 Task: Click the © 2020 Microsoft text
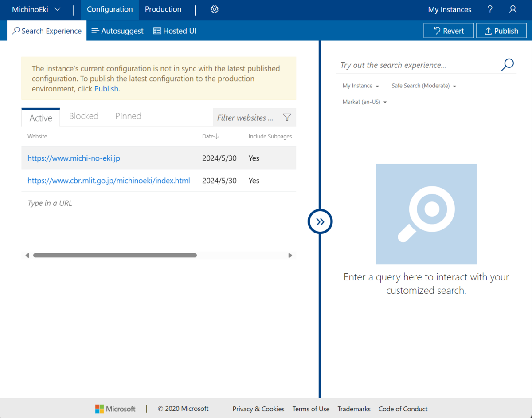click(x=183, y=409)
